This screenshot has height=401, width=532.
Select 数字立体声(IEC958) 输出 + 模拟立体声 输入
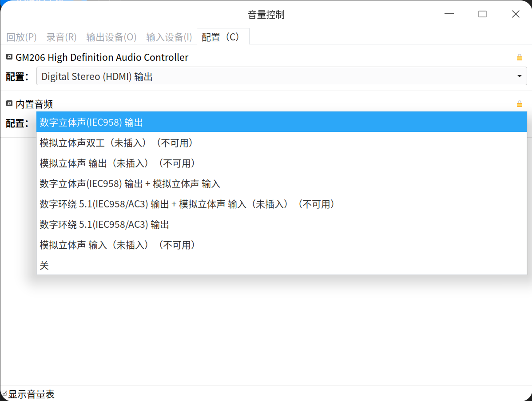pyautogui.click(x=282, y=183)
